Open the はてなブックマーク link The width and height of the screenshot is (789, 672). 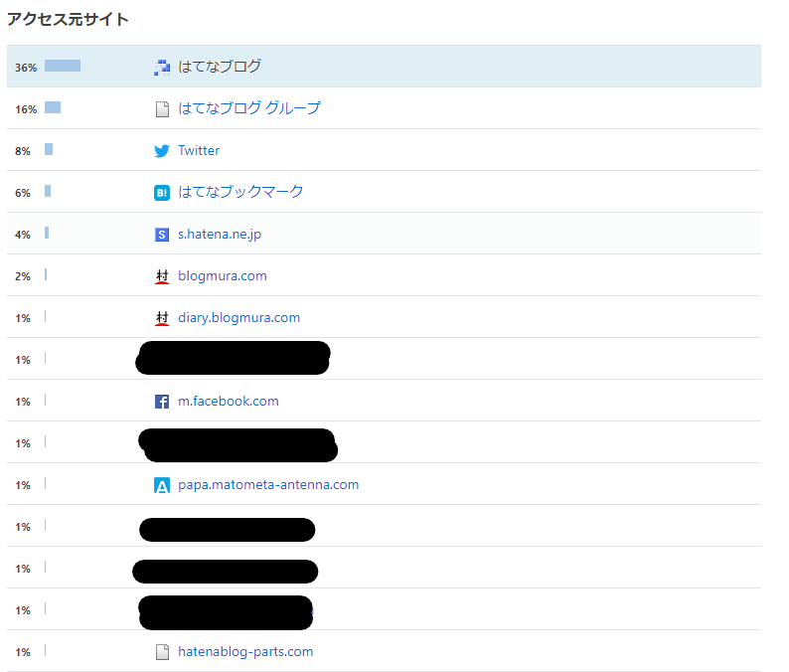(240, 192)
